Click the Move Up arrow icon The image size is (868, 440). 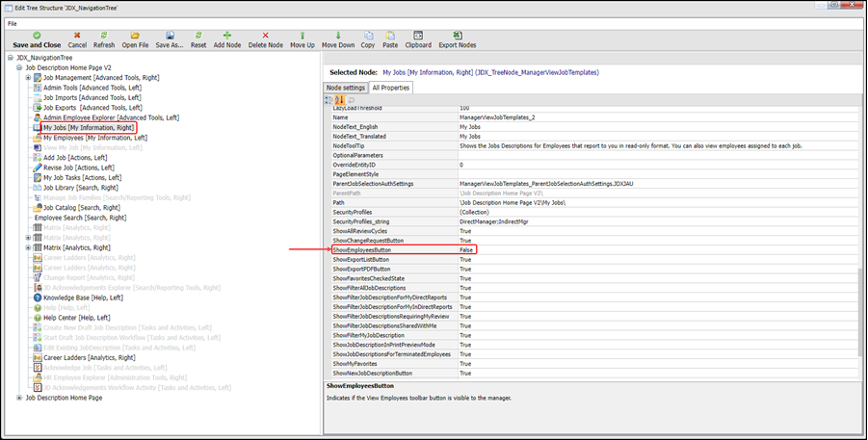point(302,36)
